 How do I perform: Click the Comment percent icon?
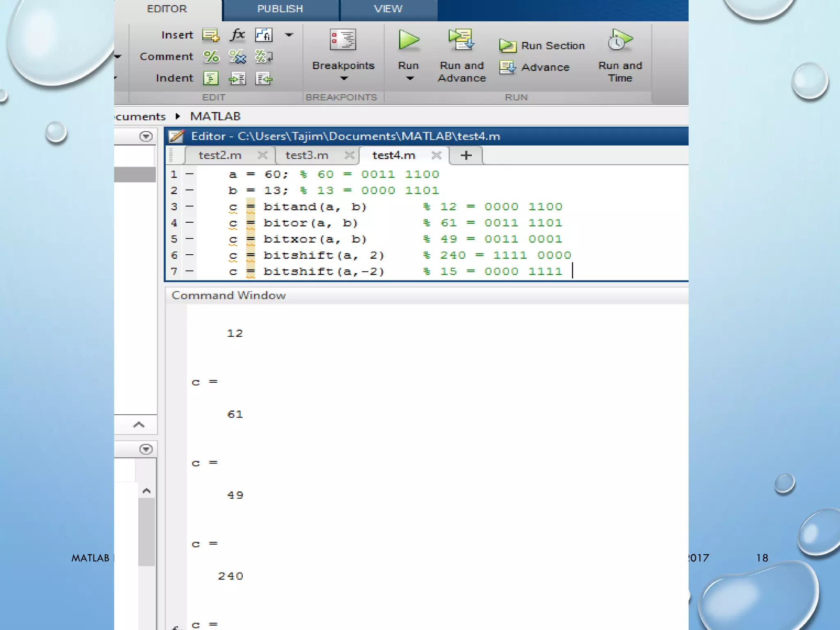(x=211, y=57)
